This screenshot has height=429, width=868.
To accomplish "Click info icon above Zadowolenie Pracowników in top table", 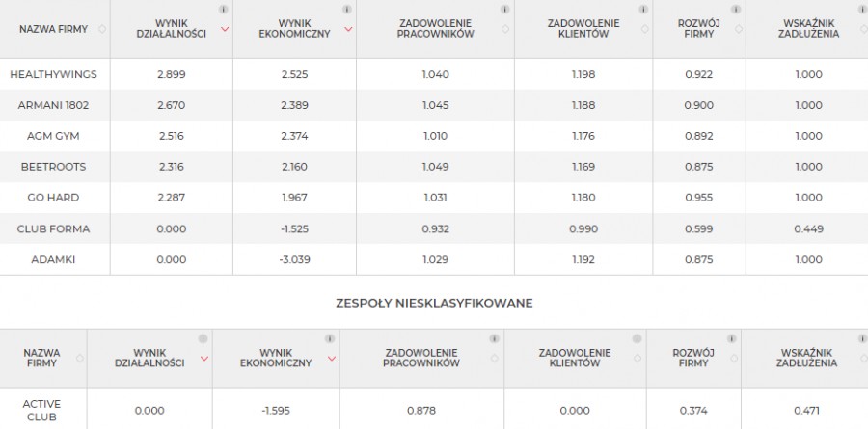I will (x=504, y=10).
